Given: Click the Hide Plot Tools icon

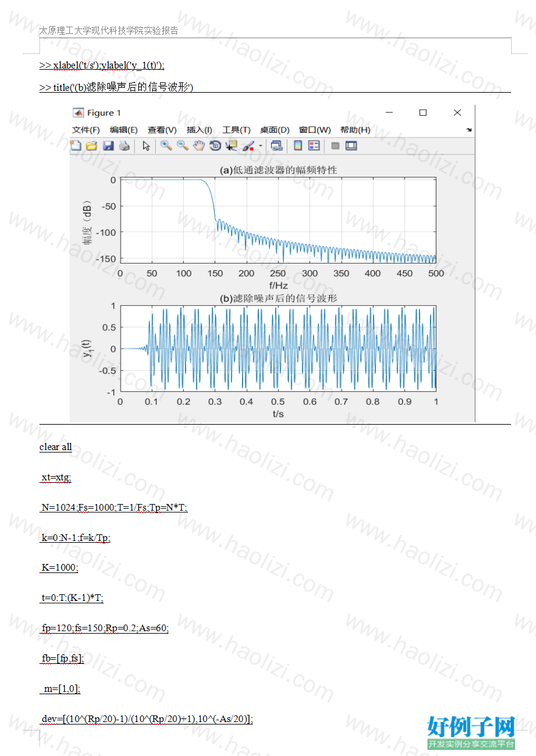Looking at the screenshot, I should click(x=335, y=145).
